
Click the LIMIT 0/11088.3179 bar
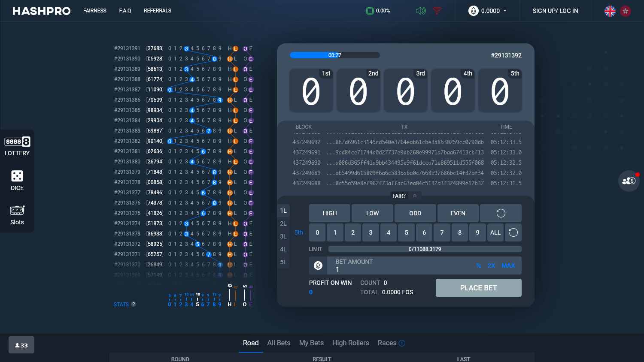point(425,249)
